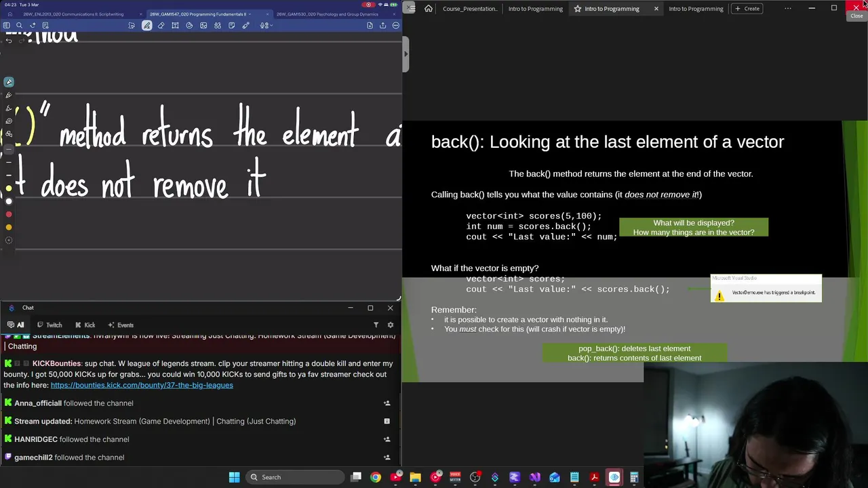Click person icon beside gamechill2 follow
868x488 pixels.
387,457
